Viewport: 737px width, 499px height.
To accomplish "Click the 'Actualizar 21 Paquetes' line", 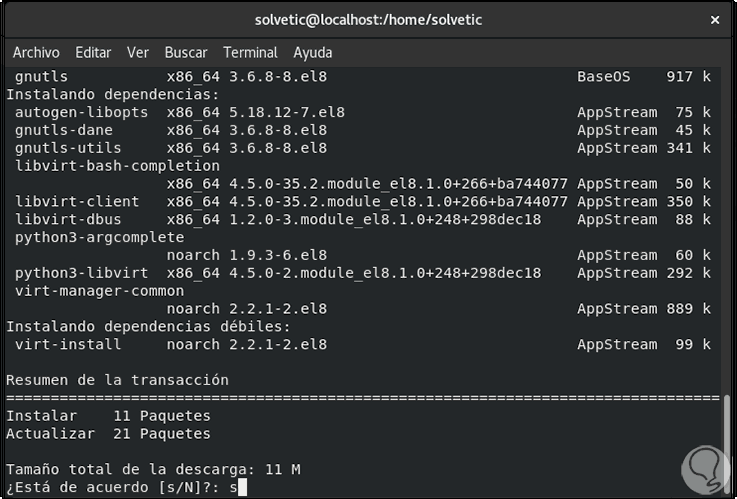I will [x=108, y=434].
